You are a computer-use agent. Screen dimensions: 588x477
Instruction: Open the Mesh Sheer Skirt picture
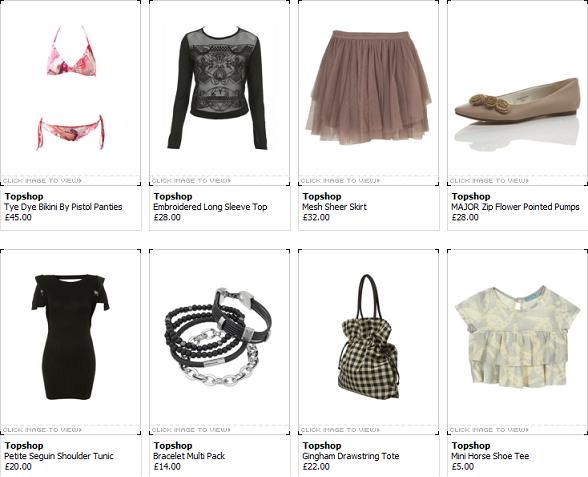[368, 88]
